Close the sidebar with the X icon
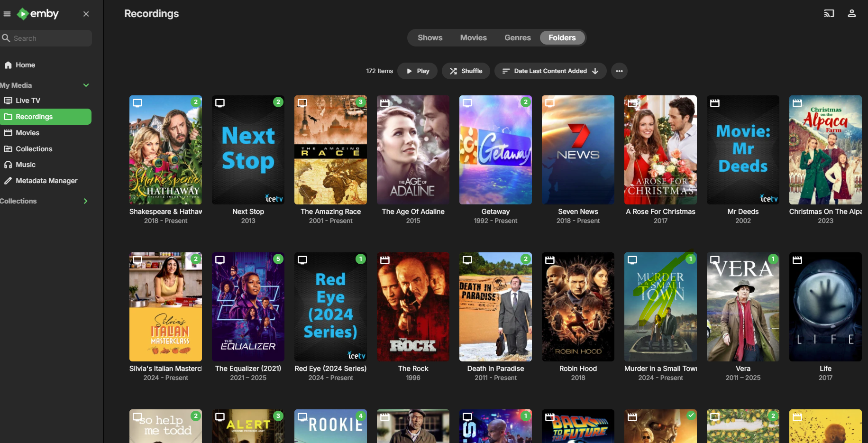The image size is (868, 443). pos(86,14)
